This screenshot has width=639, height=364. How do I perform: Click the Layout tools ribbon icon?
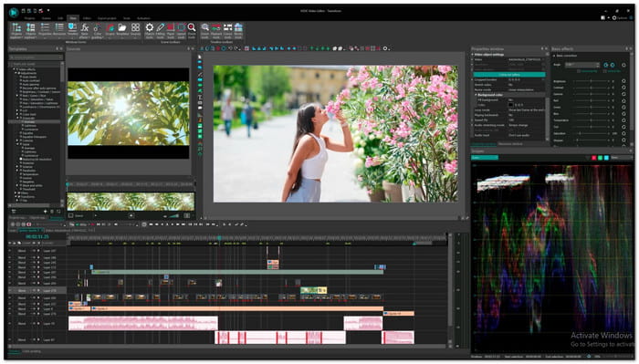pyautogui.click(x=181, y=30)
